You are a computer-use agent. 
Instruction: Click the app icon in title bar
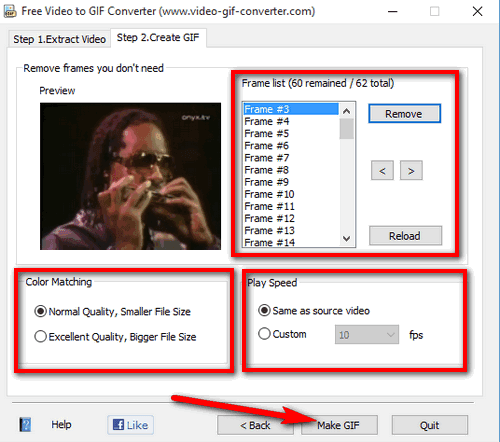click(10, 11)
